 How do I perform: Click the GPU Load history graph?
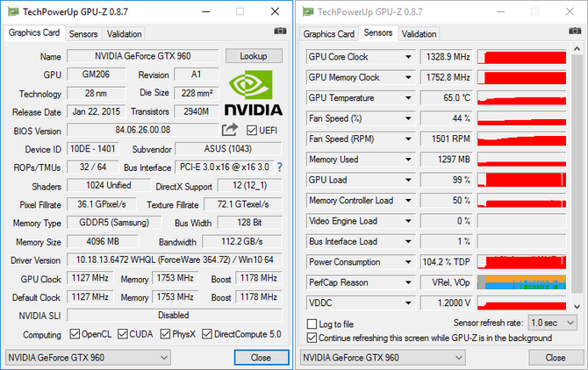521,180
